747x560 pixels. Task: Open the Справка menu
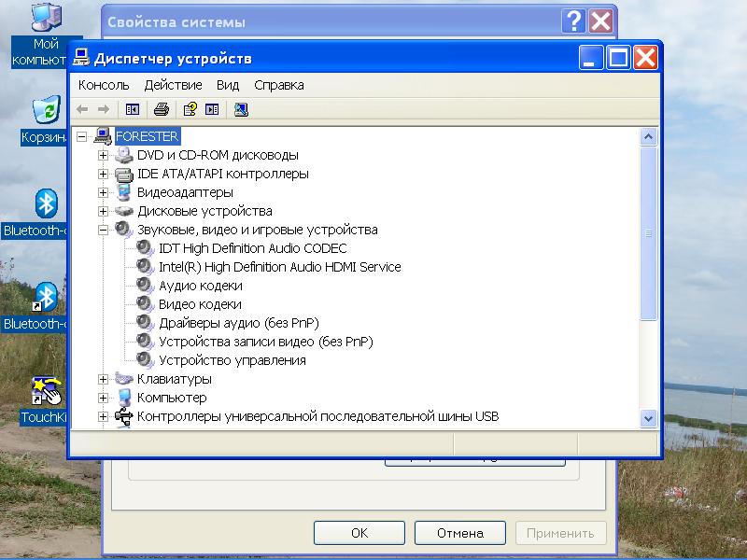point(278,85)
